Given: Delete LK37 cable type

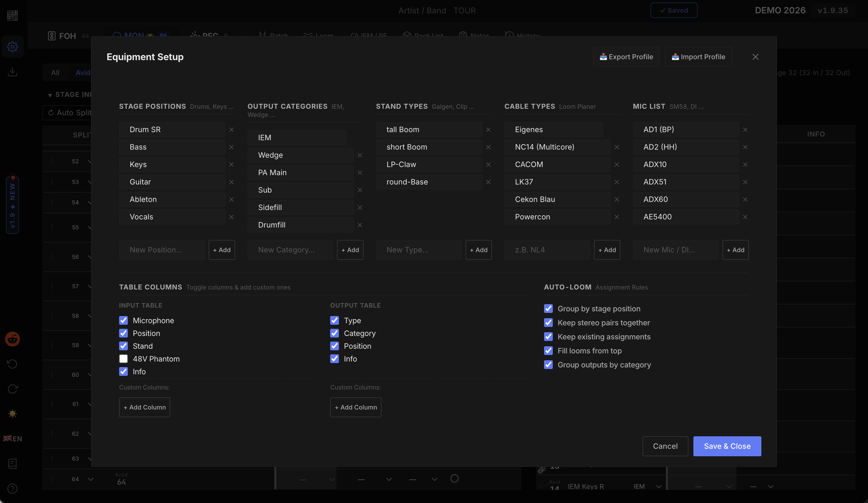Looking at the screenshot, I should pos(617,182).
